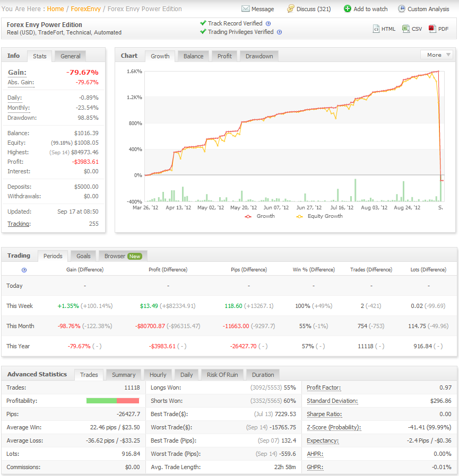Show the Balance chart tab

[x=193, y=56]
